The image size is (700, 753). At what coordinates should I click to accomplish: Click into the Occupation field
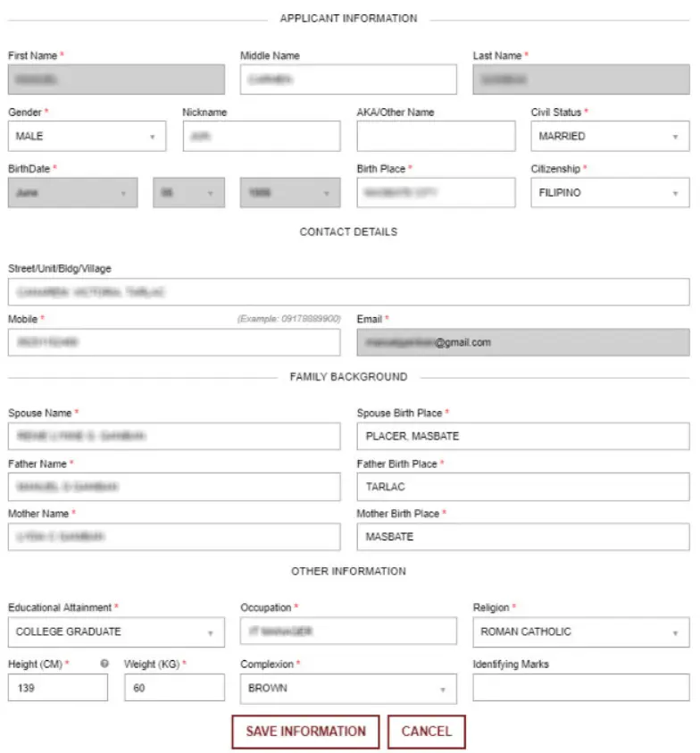[x=348, y=631]
